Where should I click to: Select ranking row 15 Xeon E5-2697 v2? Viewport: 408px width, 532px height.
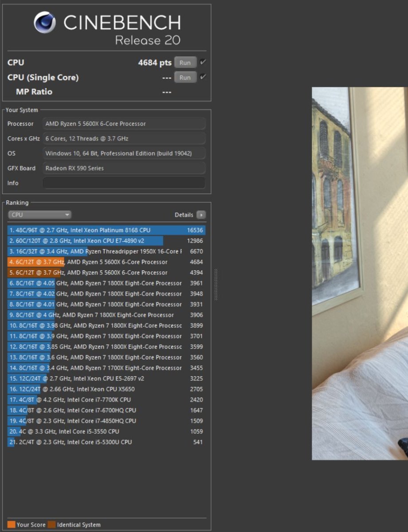(x=106, y=379)
